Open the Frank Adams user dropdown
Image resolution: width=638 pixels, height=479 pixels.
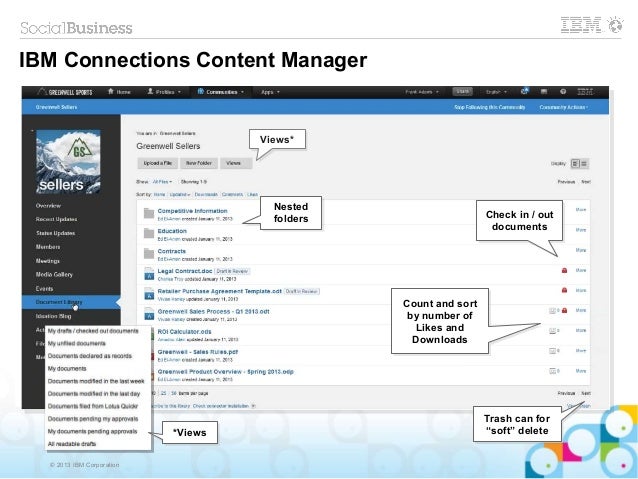(x=422, y=92)
